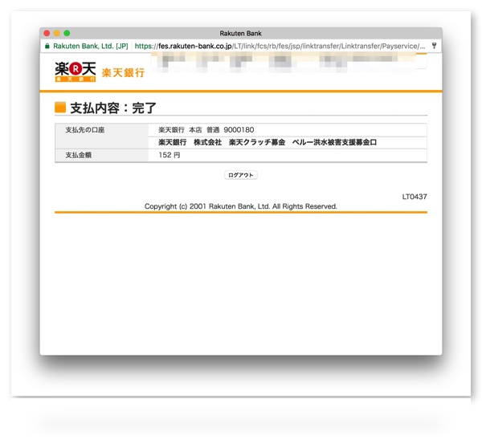Click the green padlock security icon
The height and width of the screenshot is (448, 482).
coord(47,46)
